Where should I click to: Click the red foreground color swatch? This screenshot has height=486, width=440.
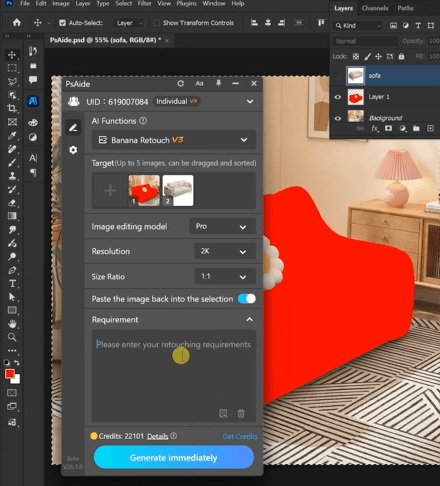tap(10, 374)
